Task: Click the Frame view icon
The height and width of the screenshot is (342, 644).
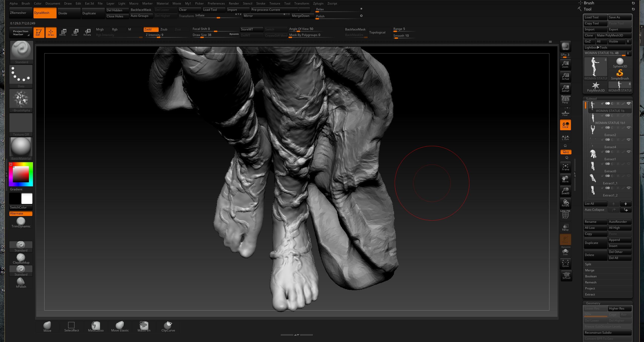Action: click(x=565, y=167)
